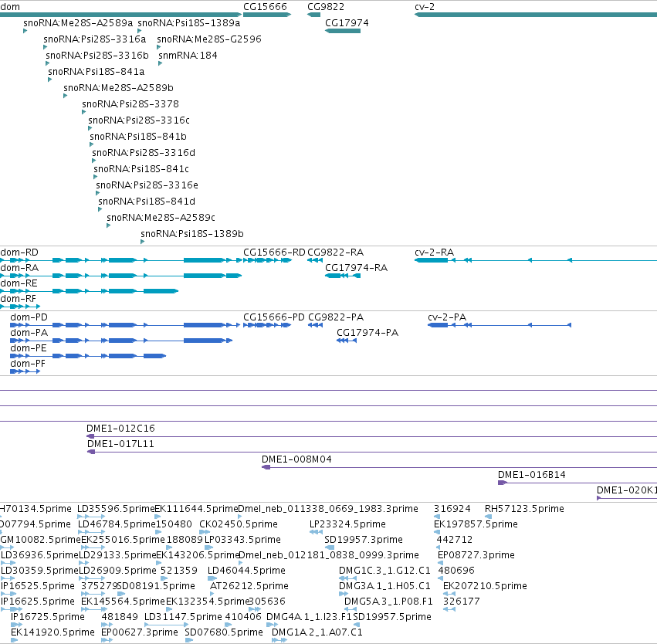Click EST LD46044.5prime label

pos(246,571)
